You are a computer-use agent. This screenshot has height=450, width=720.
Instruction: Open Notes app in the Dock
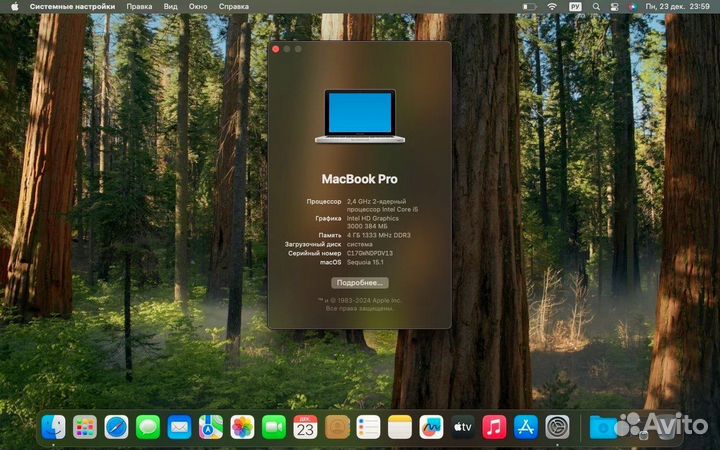(400, 427)
